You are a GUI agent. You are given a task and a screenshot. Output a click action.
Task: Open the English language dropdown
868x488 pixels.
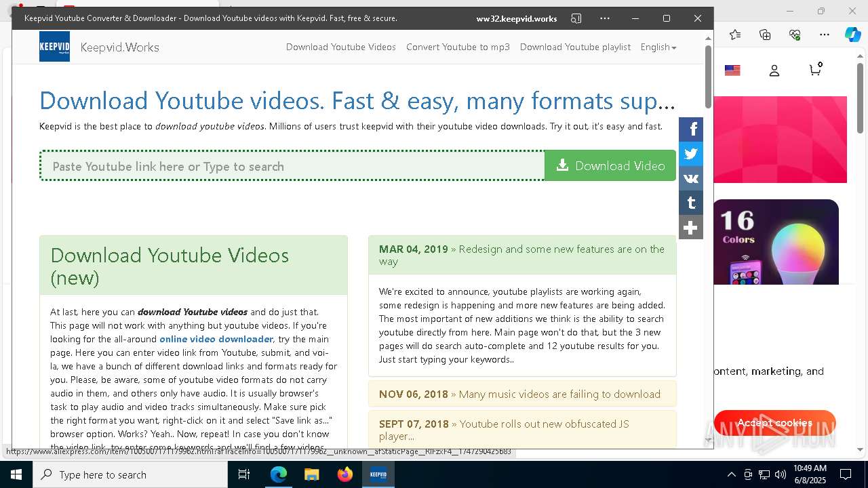click(x=658, y=47)
